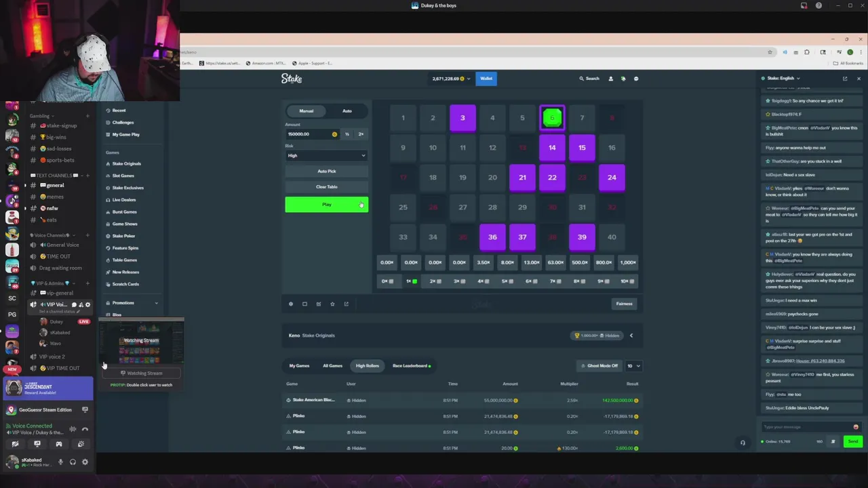The height and width of the screenshot is (488, 868).
Task: Disconnect from Discord voice channel
Action: [x=85, y=428]
